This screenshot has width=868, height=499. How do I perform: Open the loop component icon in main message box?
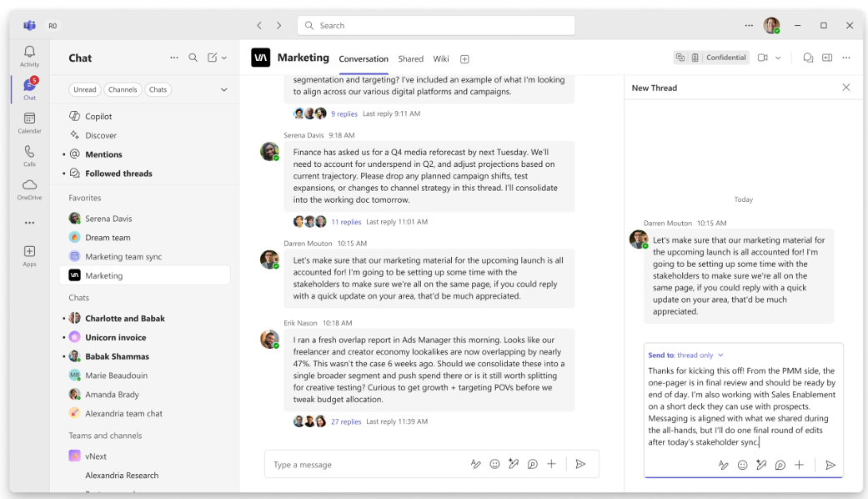[x=532, y=464]
